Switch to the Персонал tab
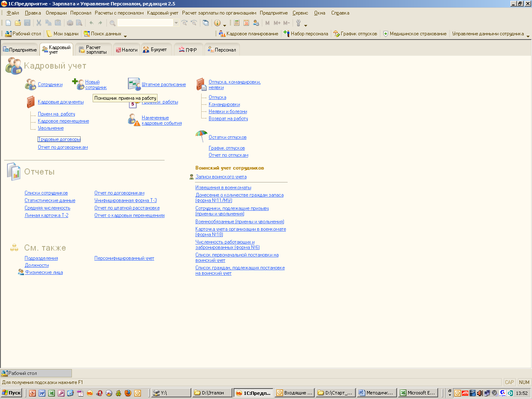Image resolution: width=532 pixels, height=399 pixels. click(x=222, y=49)
